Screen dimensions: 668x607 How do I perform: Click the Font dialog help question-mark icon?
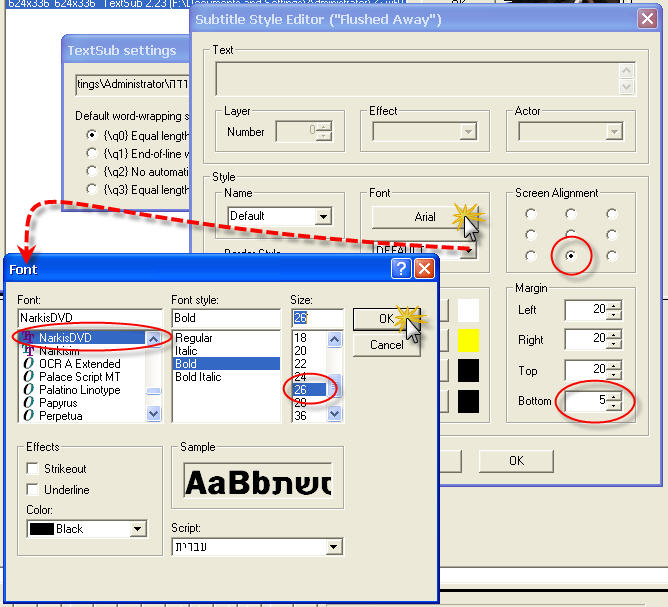point(401,269)
